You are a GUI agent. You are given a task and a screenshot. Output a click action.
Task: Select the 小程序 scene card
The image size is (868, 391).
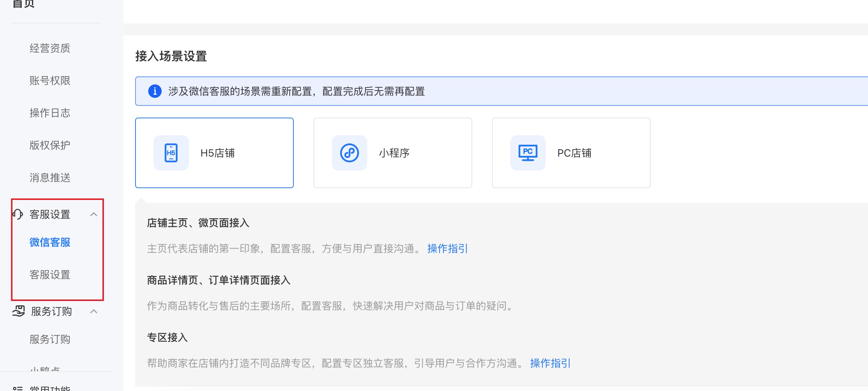pos(393,153)
